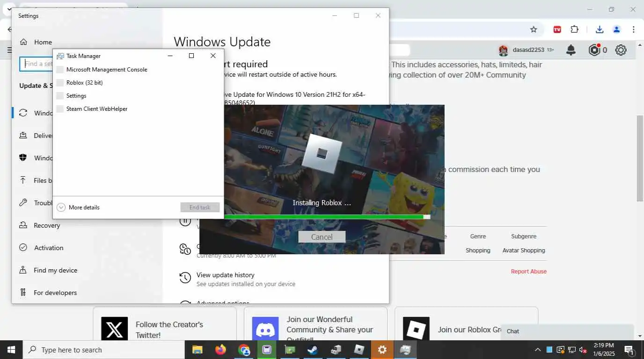This screenshot has height=359, width=644.
Task: Open the Action Center notification icon
Action: [629, 350]
